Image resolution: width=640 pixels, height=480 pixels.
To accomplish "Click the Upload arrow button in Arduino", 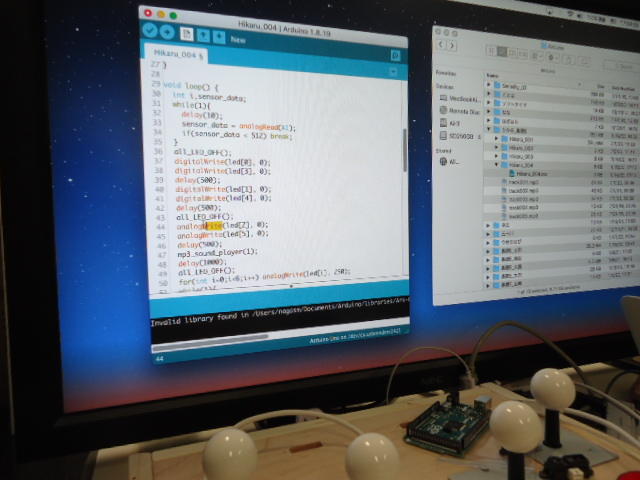I will pos(167,32).
